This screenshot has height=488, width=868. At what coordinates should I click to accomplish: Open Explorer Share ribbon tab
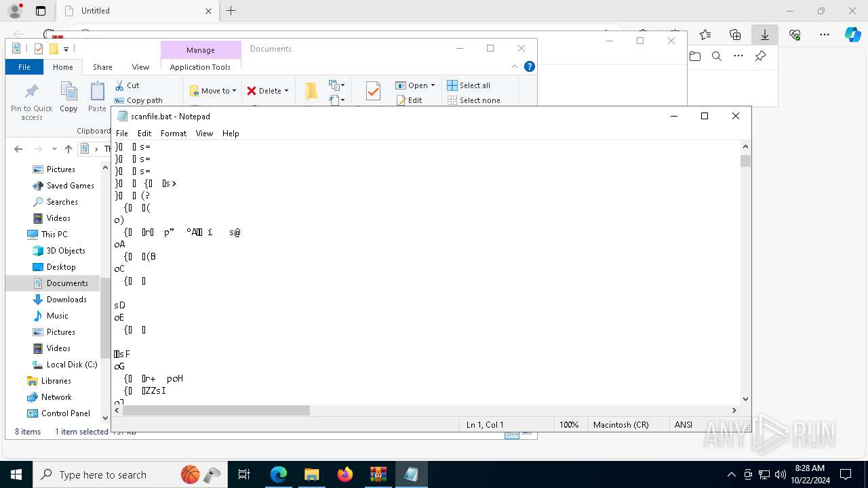point(102,67)
